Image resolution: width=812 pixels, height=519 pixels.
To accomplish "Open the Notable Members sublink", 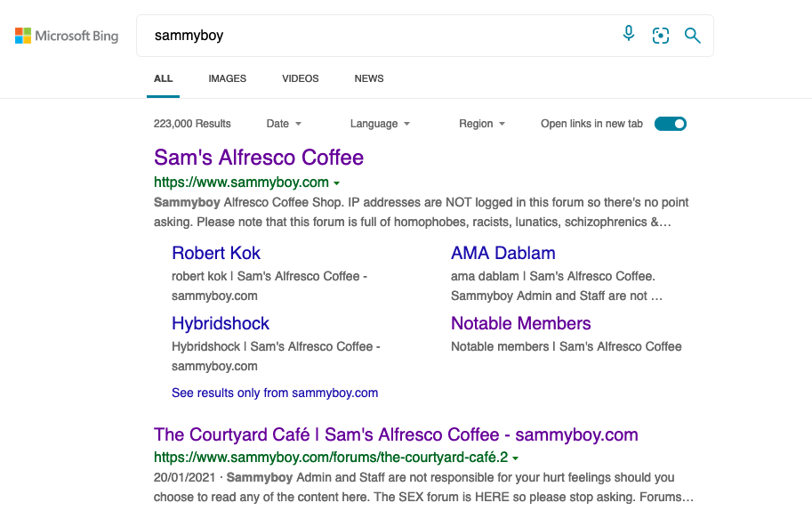I will 520,323.
